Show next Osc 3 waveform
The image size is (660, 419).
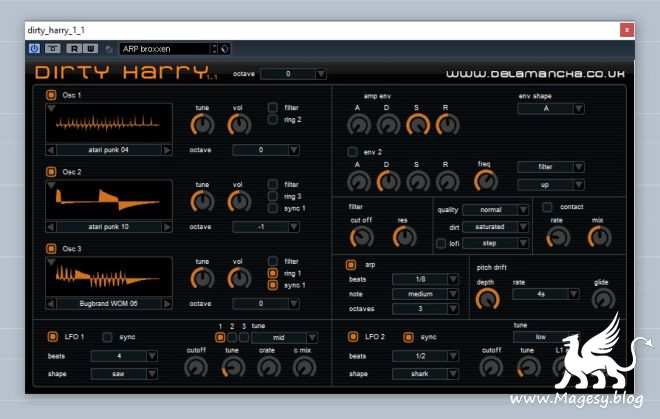pyautogui.click(x=167, y=304)
